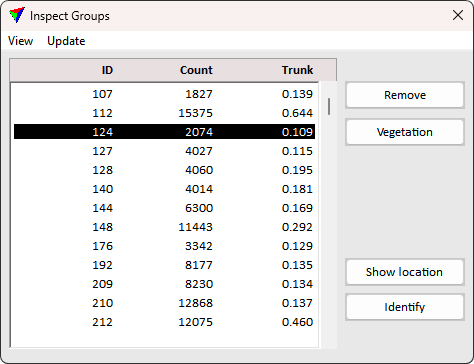The image size is (474, 364).
Task: Select the row with ID 176
Action: [x=164, y=246]
